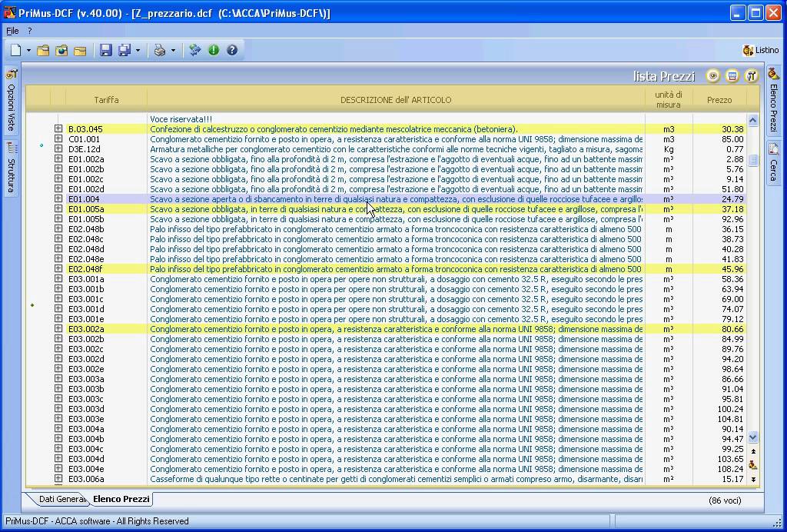Open the Elenco Prezzi side tab on the right
This screenshot has height=532, width=787.
773,101
